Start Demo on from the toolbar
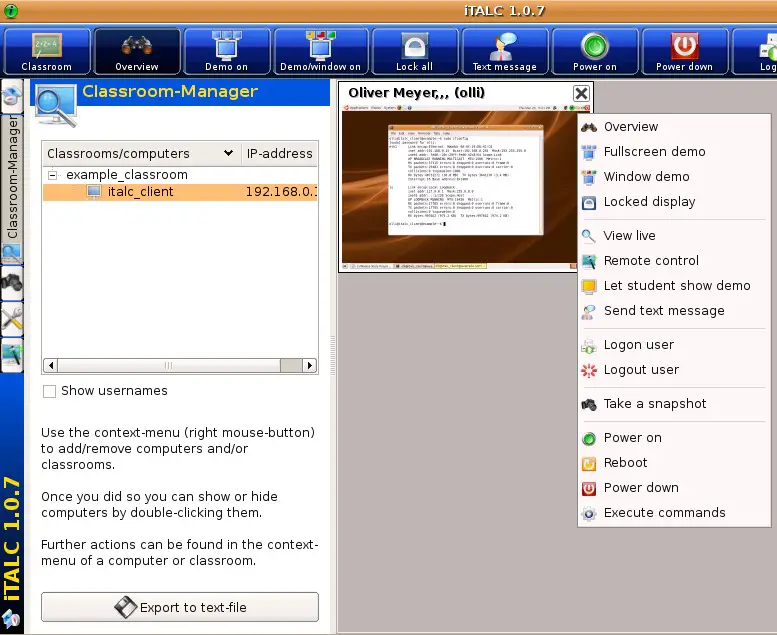Screen dimensions: 777x635 [226, 52]
